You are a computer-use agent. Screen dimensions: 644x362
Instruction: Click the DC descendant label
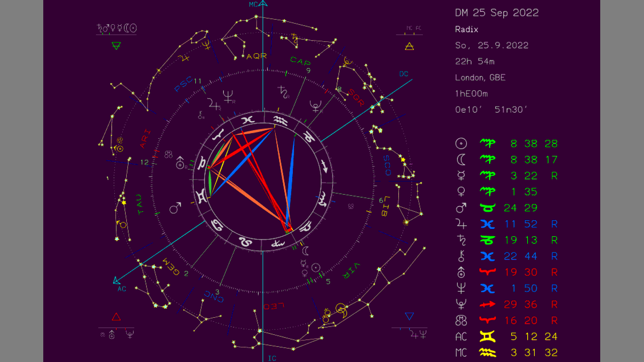click(x=404, y=74)
